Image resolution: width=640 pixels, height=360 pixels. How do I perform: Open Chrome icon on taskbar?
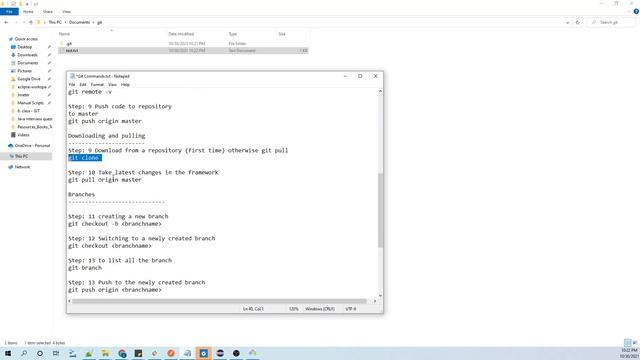click(x=122, y=353)
